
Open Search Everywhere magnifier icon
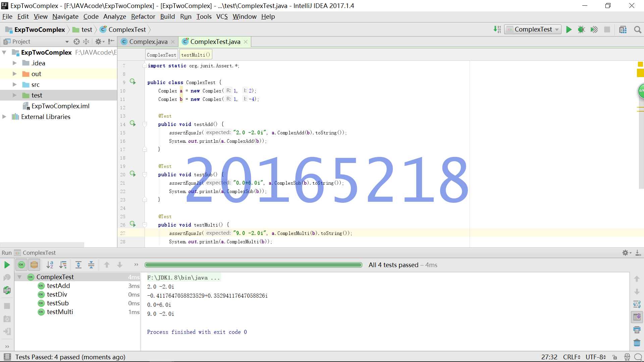[x=638, y=29]
